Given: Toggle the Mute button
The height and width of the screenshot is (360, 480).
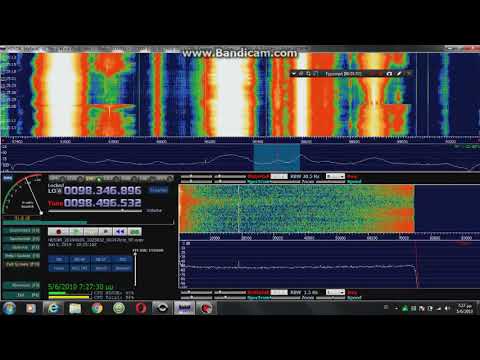Looking at the screenshot, I should [x=59, y=268].
